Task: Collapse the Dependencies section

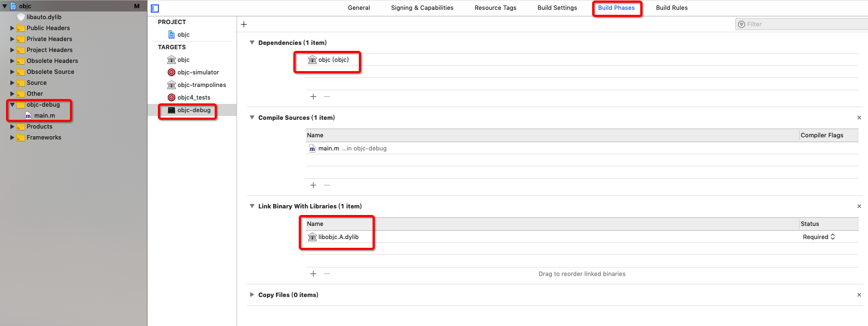Action: (x=252, y=43)
